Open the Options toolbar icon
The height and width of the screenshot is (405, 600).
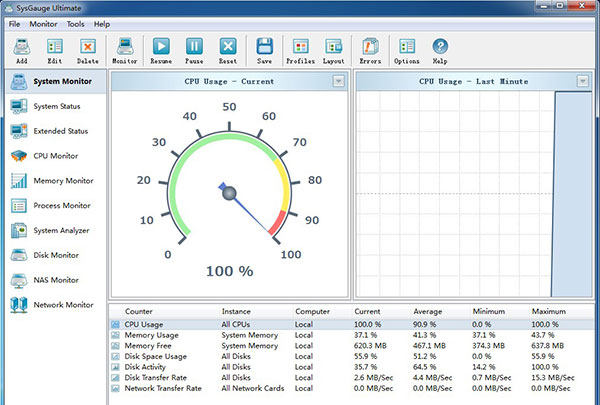[x=407, y=46]
